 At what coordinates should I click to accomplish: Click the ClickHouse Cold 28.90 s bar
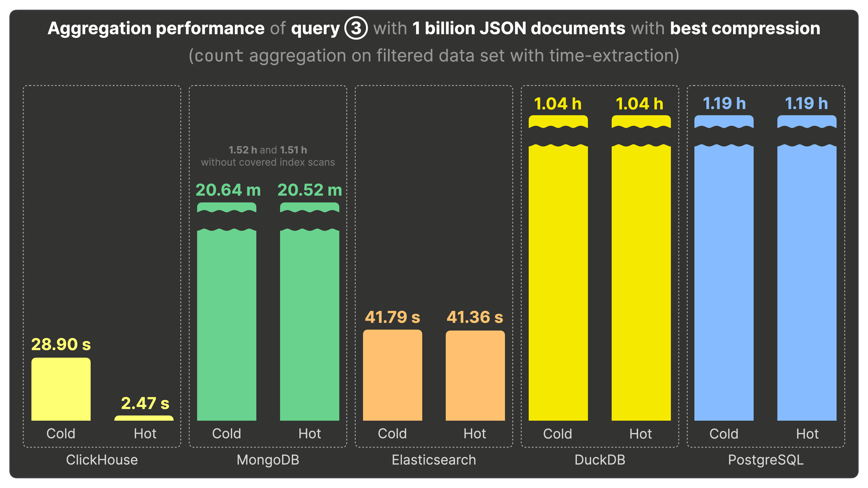(x=61, y=389)
